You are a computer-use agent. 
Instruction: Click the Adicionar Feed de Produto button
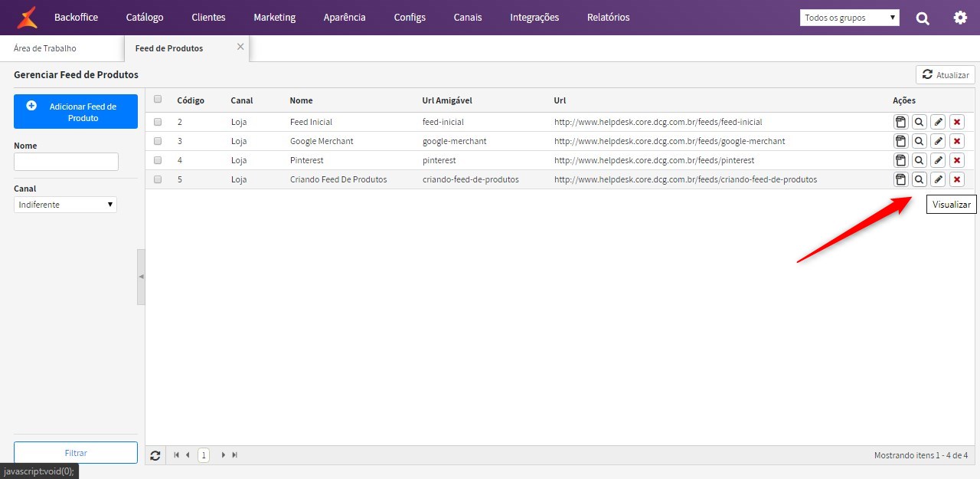76,112
